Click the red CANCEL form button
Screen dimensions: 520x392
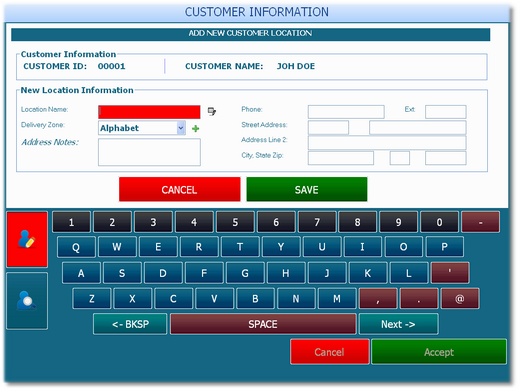click(x=180, y=189)
